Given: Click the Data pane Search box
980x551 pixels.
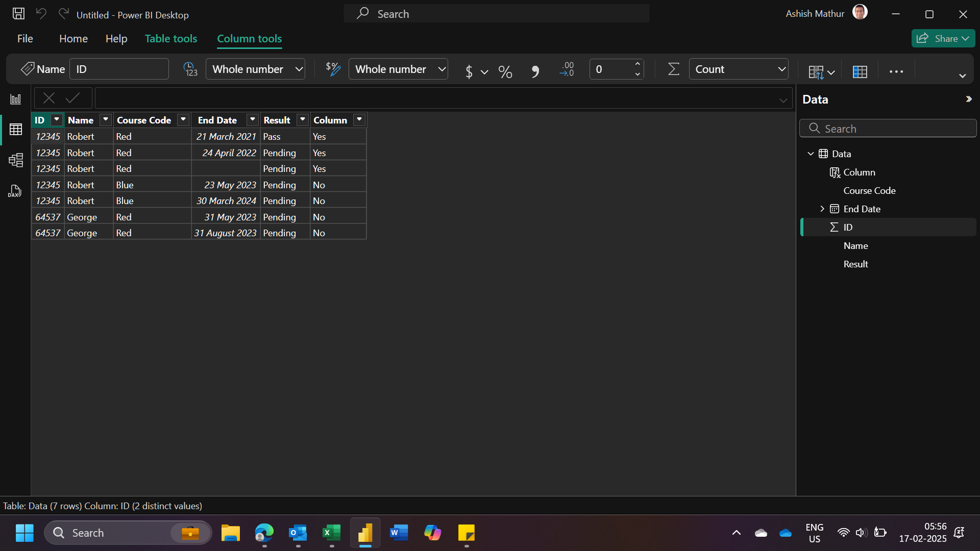Looking at the screenshot, I should pyautogui.click(x=888, y=129).
